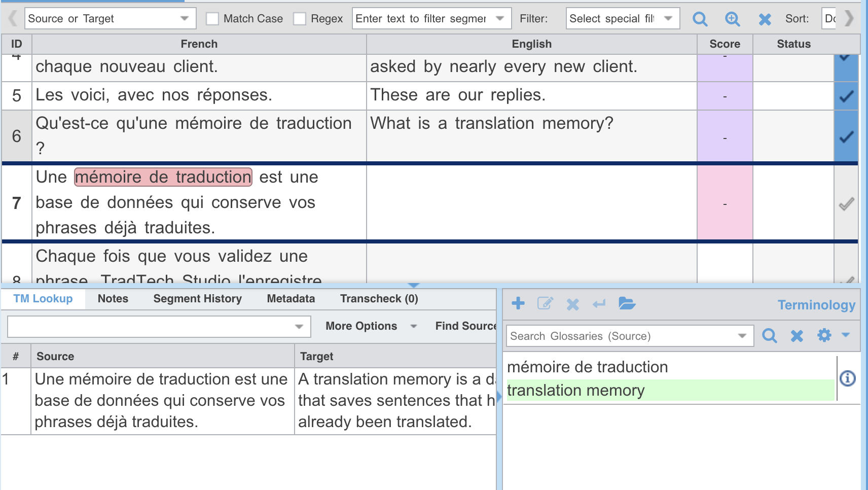This screenshot has width=868, height=490.
Task: Select TM match row 1 target text
Action: tap(395, 401)
